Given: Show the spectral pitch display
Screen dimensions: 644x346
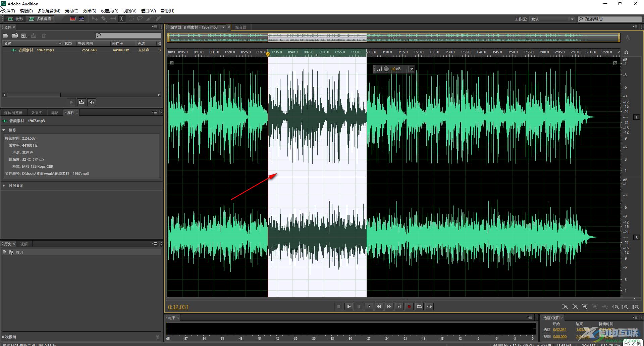Looking at the screenshot, I should tap(82, 19).
